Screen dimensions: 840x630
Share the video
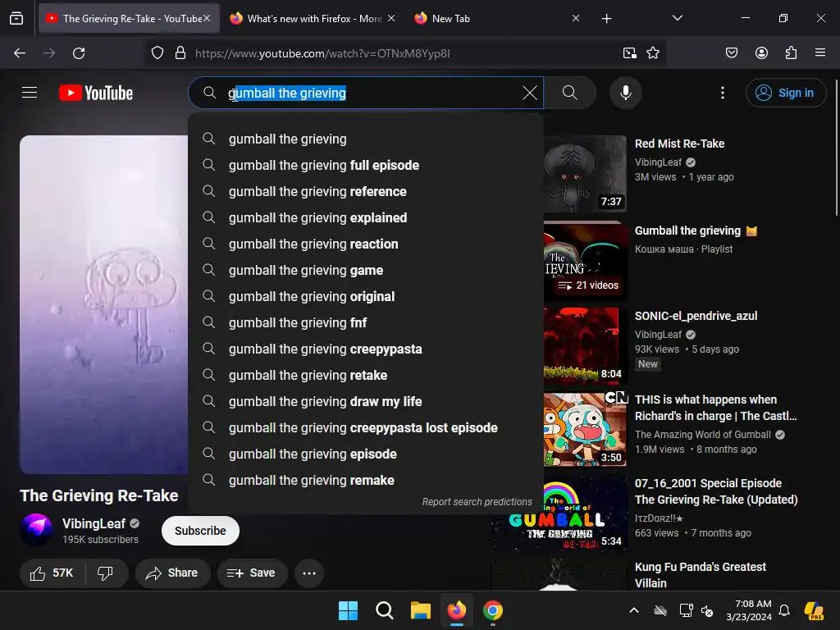coord(172,573)
